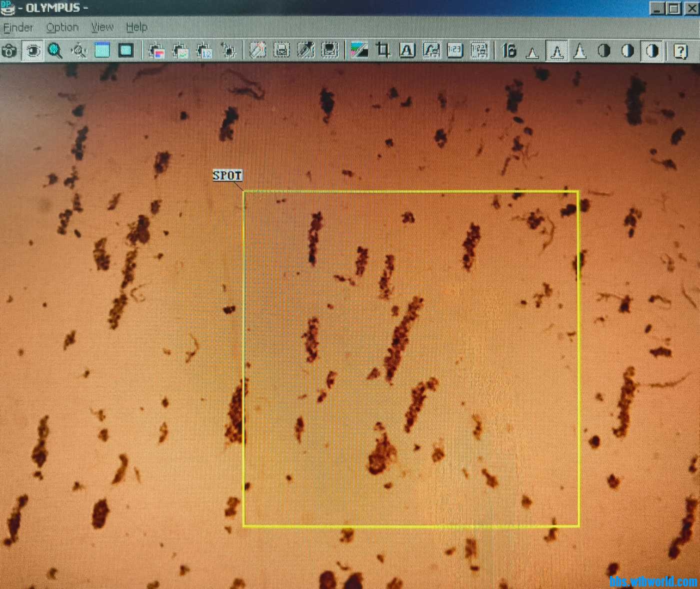Select the rightmost pressed half-circle contrast button
The width and height of the screenshot is (700, 589).
652,51
